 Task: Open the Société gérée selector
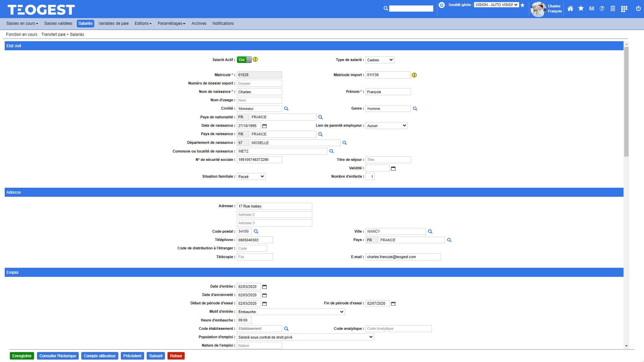click(x=496, y=5)
